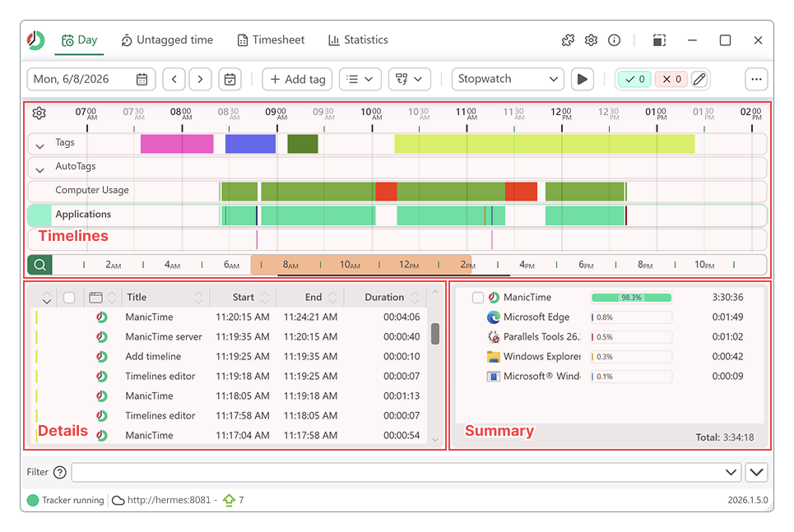Toggle the ManicTime summary checkbox
The width and height of the screenshot is (794, 532).
click(x=477, y=298)
